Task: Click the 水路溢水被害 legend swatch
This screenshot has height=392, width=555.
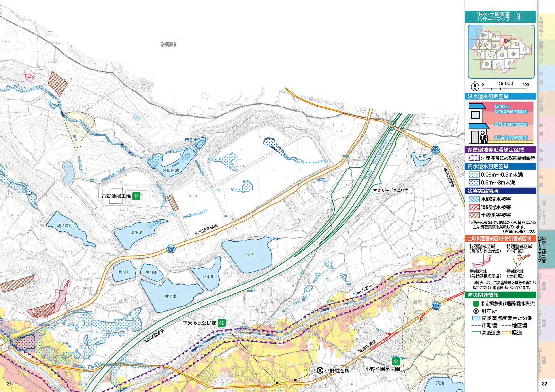Action: [474, 199]
